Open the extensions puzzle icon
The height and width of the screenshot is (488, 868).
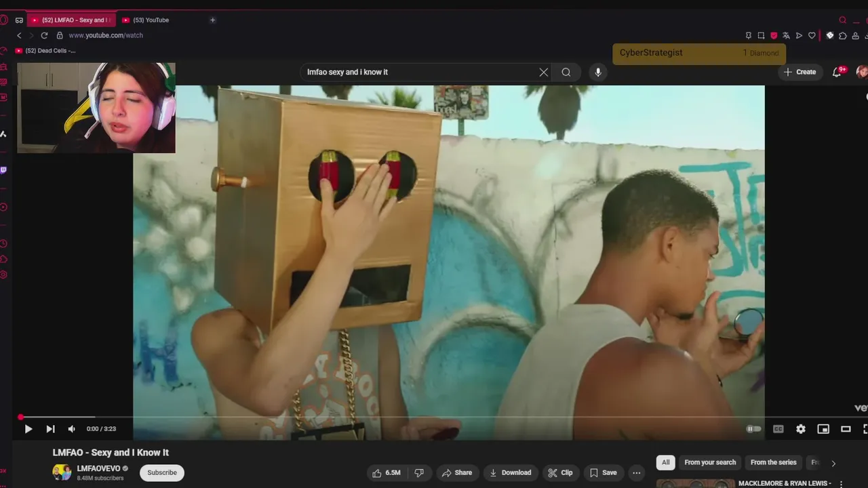(842, 35)
